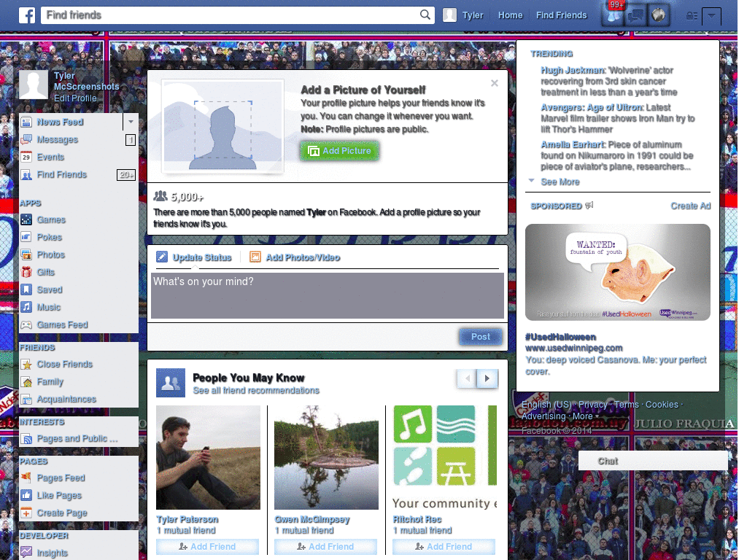Open Close Friends list
This screenshot has height=560, width=747.
click(x=65, y=365)
